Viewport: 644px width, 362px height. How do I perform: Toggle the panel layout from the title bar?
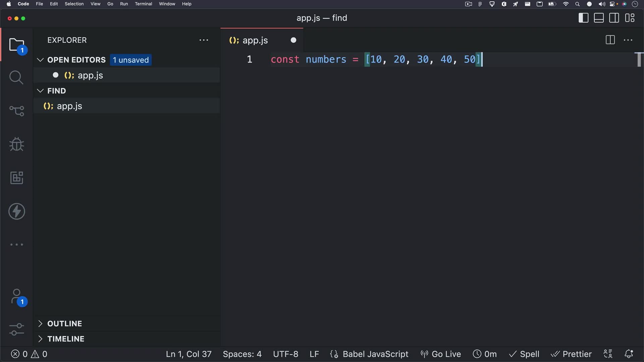598,18
